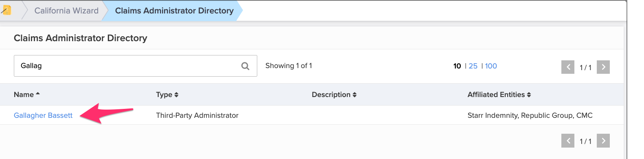644x159 pixels.
Task: Click the bottom next page arrow
Action: point(603,141)
